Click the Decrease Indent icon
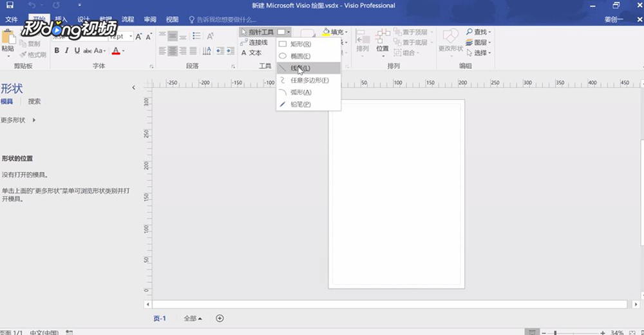 click(220, 51)
